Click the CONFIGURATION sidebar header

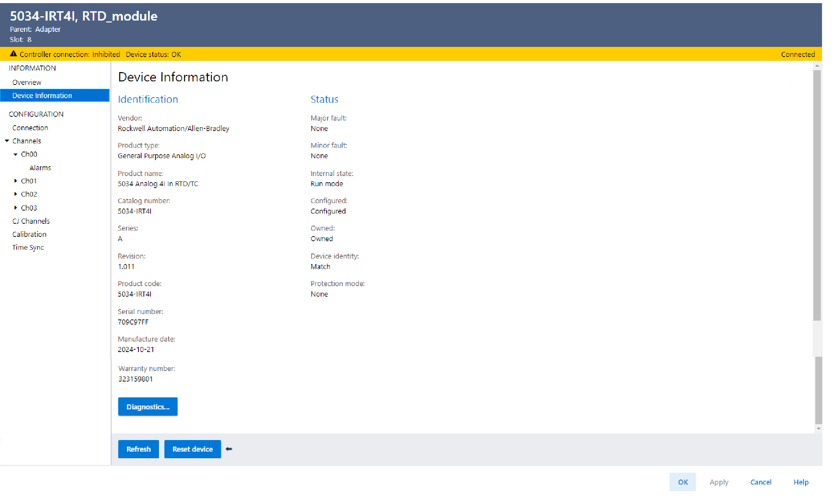point(36,114)
